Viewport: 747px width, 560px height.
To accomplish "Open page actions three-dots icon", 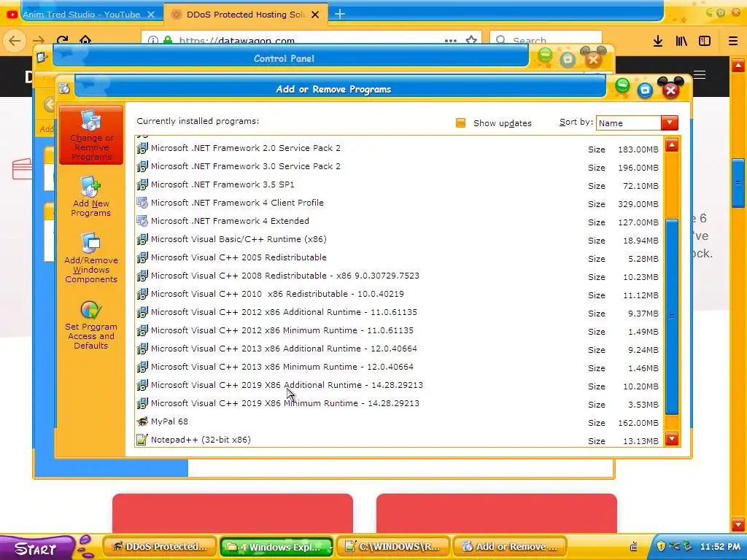I will point(451,41).
